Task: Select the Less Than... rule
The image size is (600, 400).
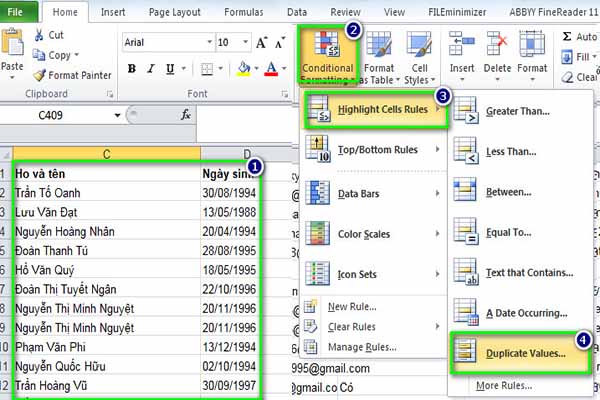Action: point(520,152)
